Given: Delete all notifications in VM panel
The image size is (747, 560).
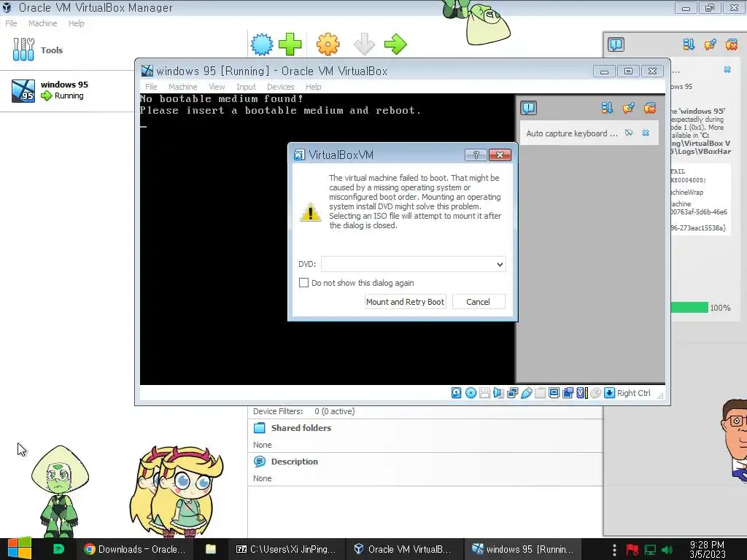Looking at the screenshot, I should pyautogui.click(x=650, y=108).
